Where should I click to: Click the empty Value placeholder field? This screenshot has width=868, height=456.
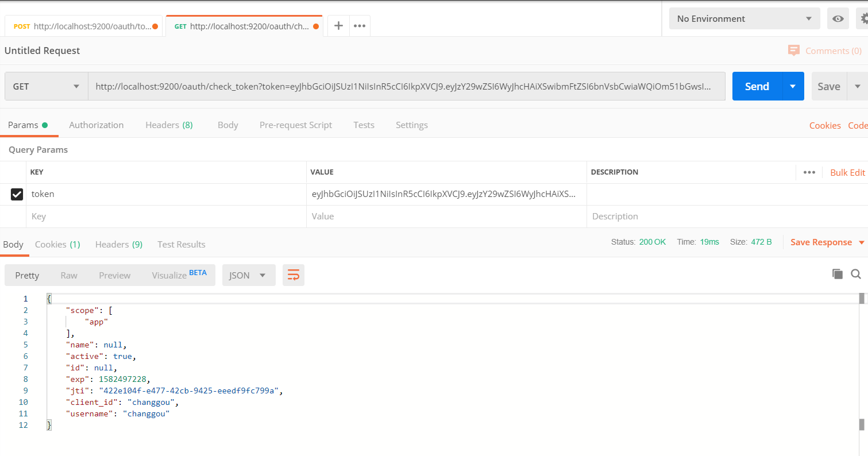coord(446,217)
